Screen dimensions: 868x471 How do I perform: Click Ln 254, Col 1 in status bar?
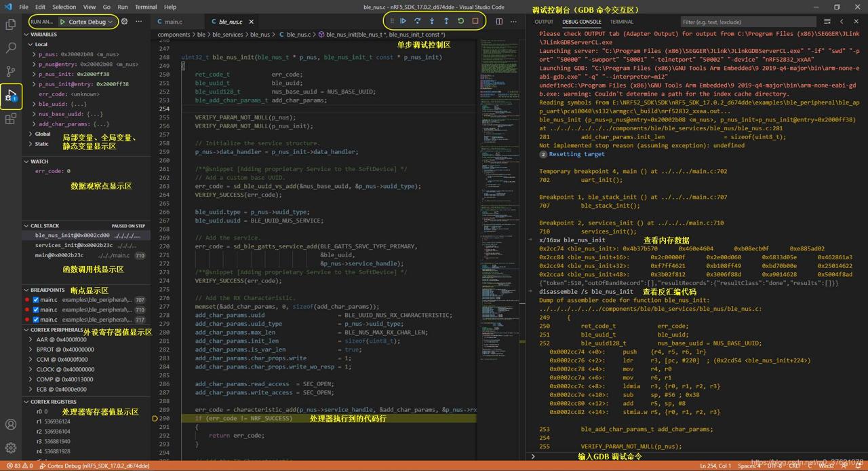tap(715, 466)
